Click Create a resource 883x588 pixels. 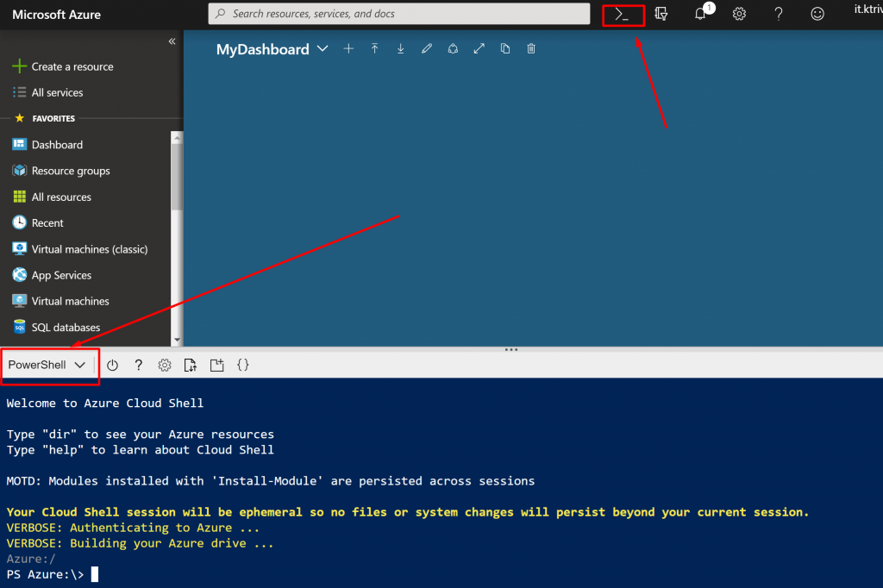[x=62, y=66]
